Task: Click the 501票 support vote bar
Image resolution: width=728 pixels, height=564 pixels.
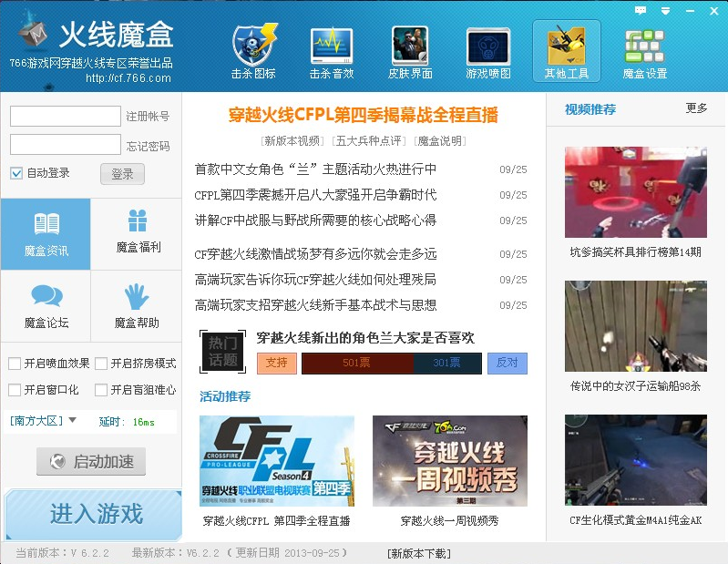Action: click(357, 363)
